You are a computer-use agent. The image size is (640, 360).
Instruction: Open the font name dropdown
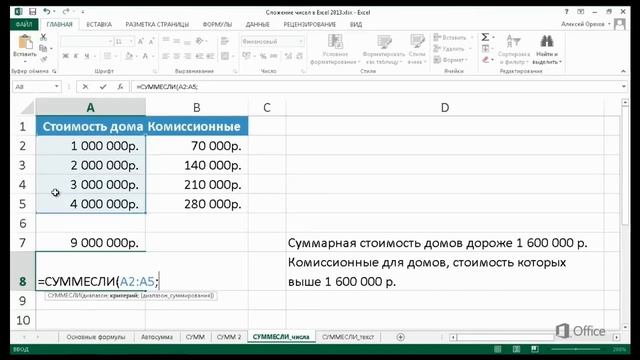[110, 42]
